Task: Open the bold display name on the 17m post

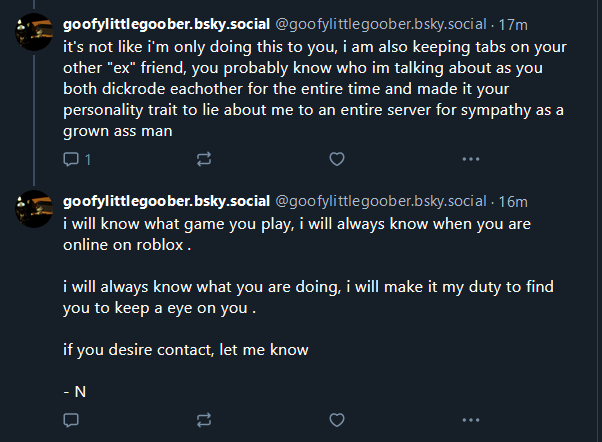Action: (x=165, y=24)
